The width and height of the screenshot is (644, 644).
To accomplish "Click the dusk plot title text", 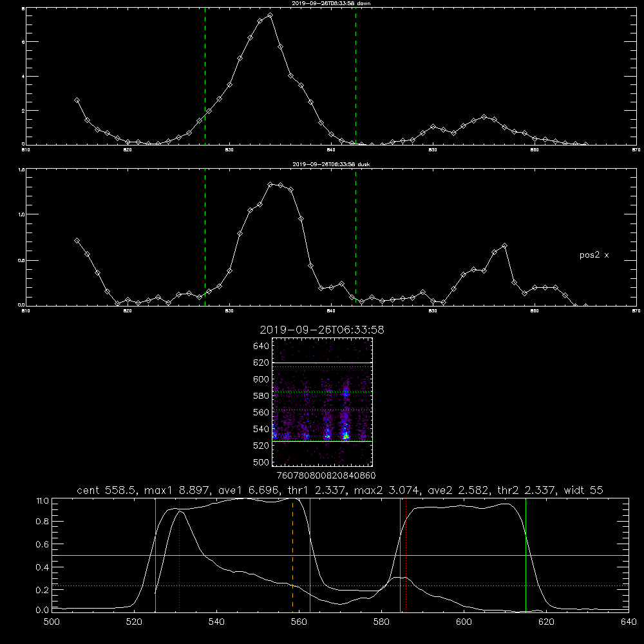I will 331,164.
